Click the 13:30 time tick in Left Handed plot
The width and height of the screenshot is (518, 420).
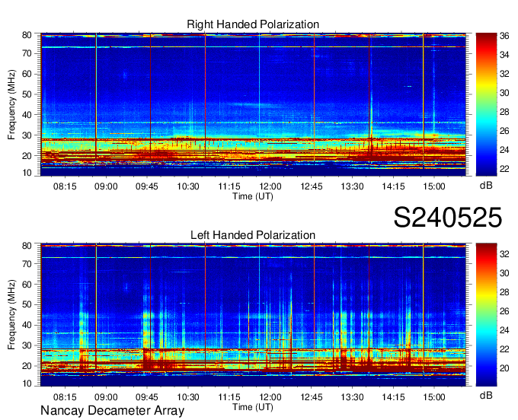pos(352,397)
